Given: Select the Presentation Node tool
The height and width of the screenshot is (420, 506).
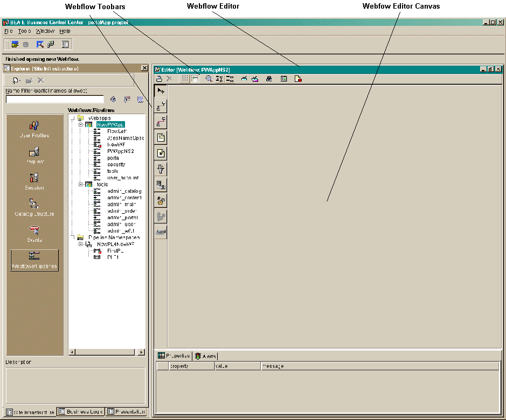Looking at the screenshot, I should [x=161, y=138].
